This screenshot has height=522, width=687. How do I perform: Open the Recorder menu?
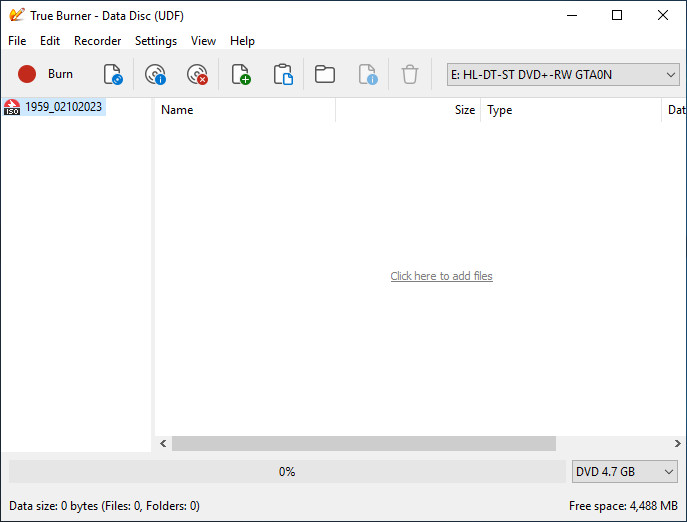pos(97,41)
